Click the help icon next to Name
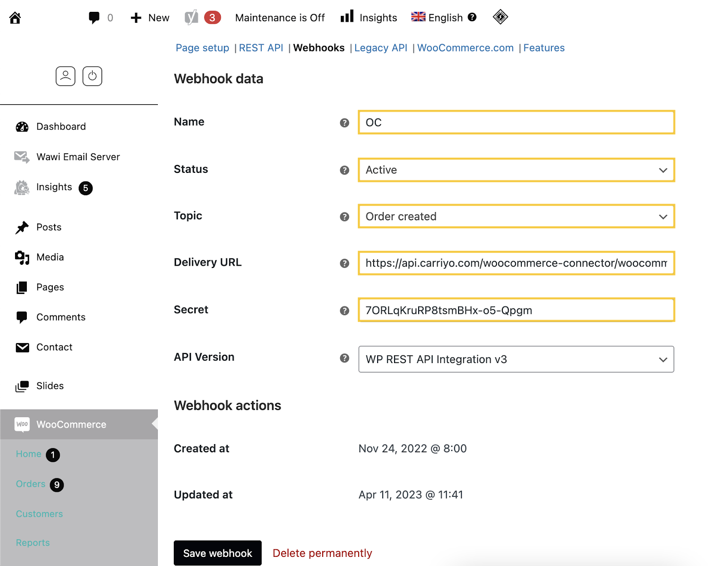This screenshot has height=566, width=728. coord(344,123)
